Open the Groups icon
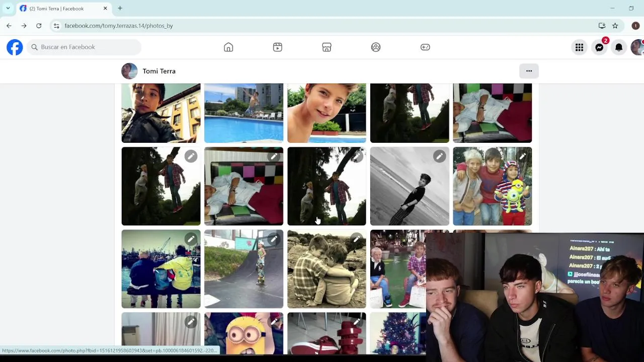This screenshot has height=362, width=644. click(x=376, y=47)
